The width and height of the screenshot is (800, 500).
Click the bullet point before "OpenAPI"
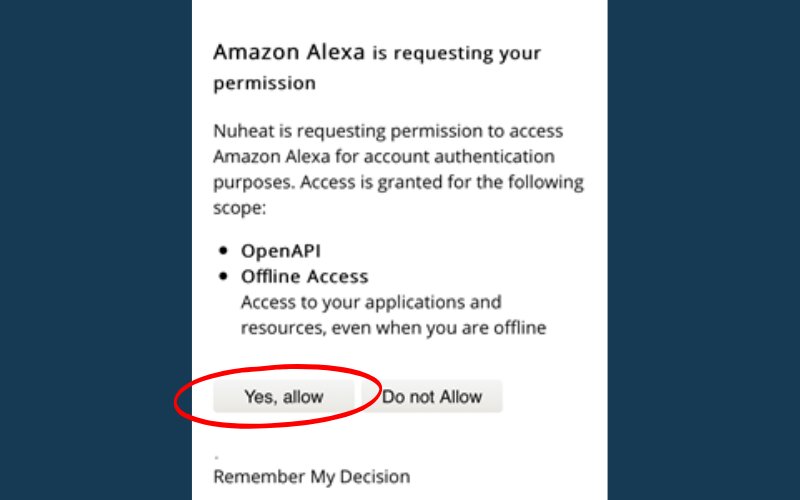pyautogui.click(x=222, y=250)
